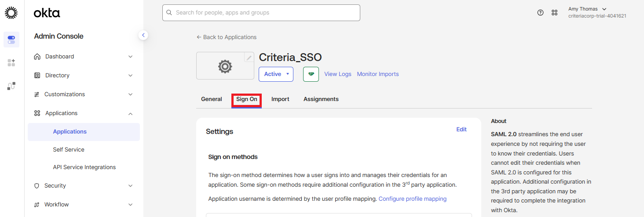Click the help question mark icon
The image size is (644, 217).
[541, 13]
